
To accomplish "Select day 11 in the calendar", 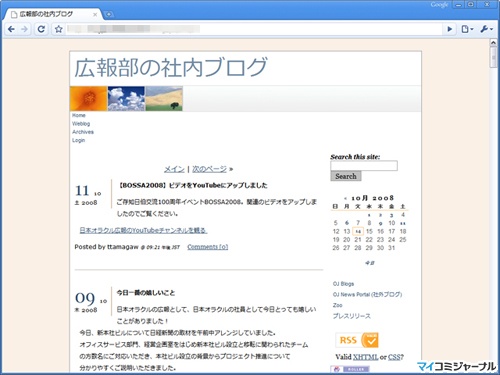I will tap(403, 223).
